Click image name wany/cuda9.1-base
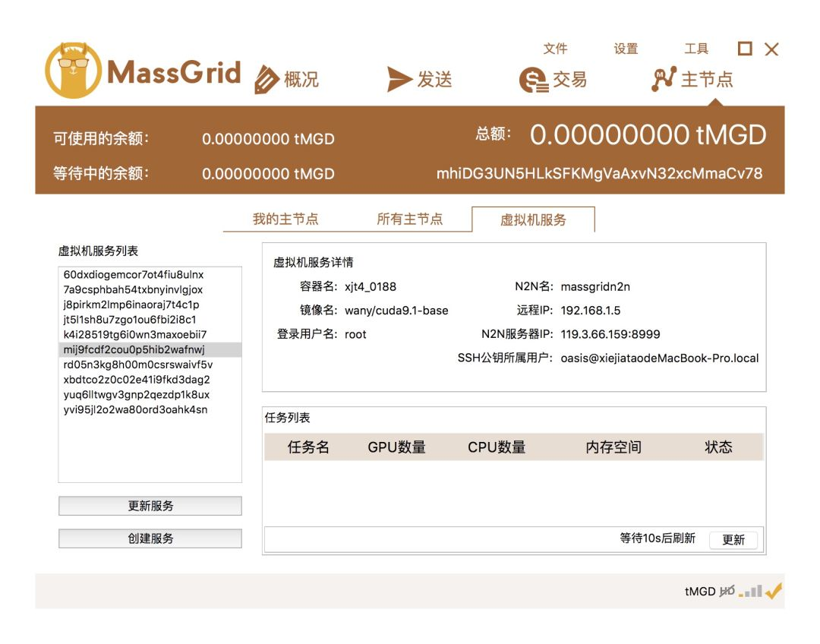Screen dimensions: 820x644 [x=396, y=311]
